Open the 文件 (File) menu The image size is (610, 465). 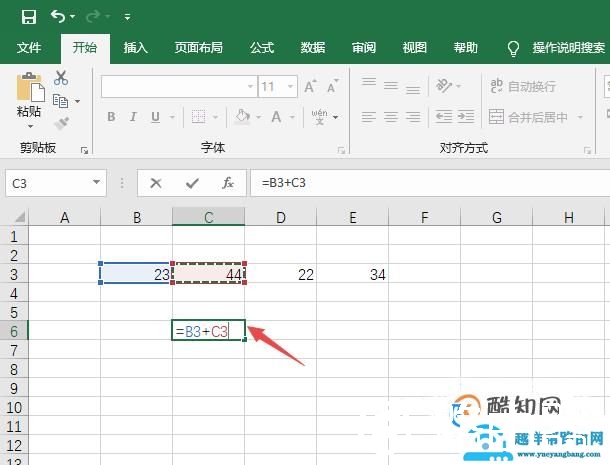(29, 47)
